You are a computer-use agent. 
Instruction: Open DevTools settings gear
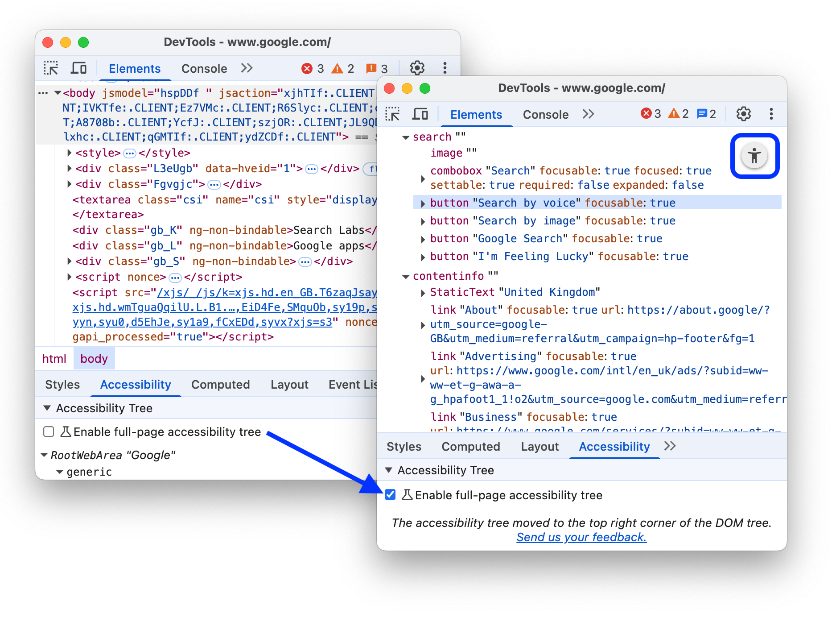click(744, 114)
